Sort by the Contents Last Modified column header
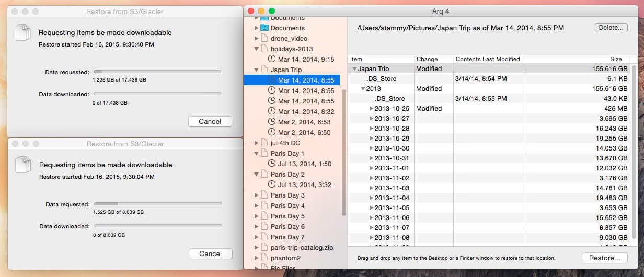 (489, 59)
